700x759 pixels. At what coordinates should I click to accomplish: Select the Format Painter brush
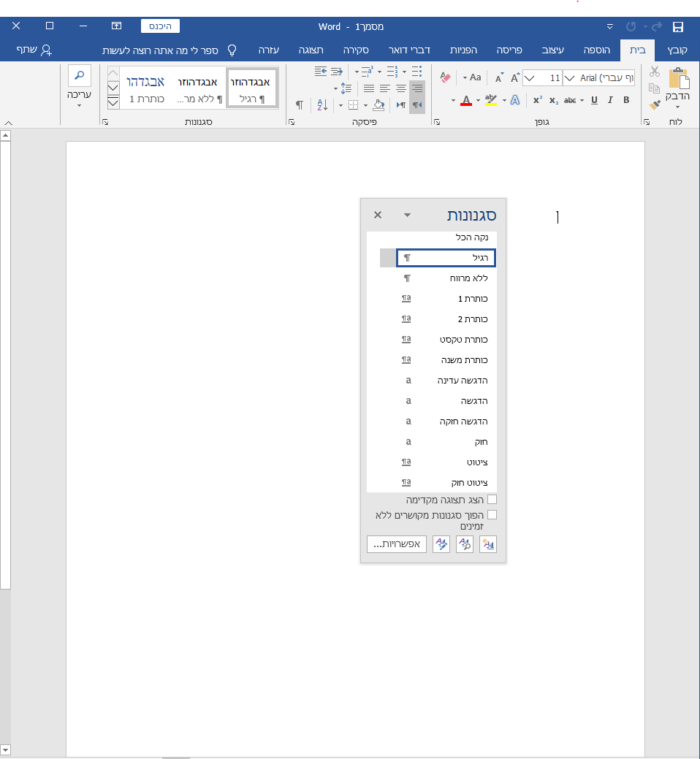[655, 104]
